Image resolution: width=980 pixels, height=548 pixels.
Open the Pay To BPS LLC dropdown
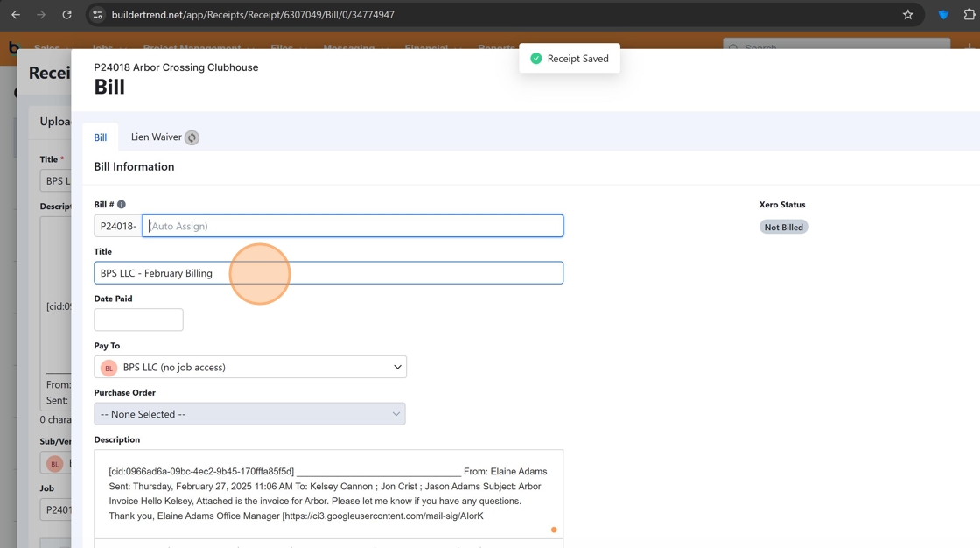250,367
